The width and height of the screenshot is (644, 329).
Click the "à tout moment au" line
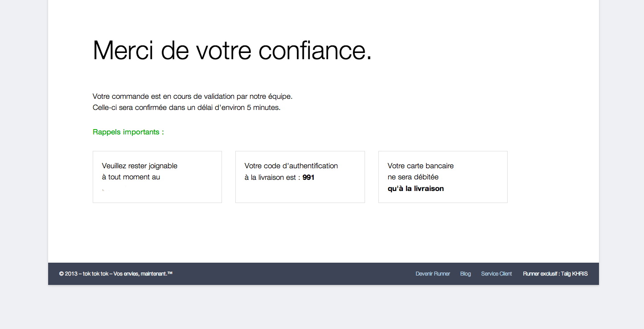click(131, 177)
